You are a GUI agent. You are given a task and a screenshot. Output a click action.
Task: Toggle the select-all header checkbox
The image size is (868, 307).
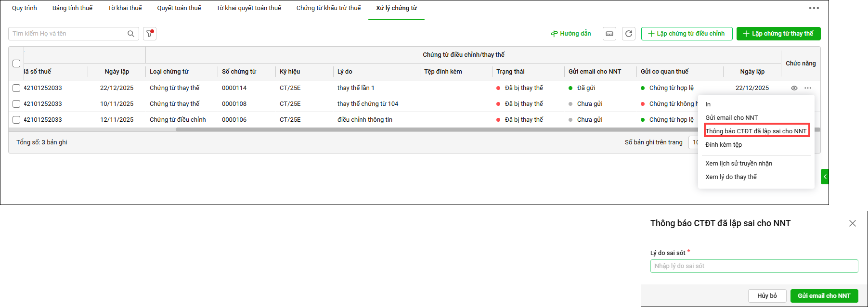coord(16,64)
